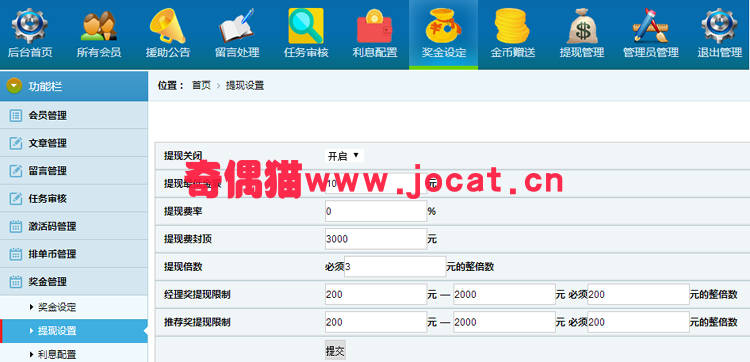Collapse the 奖金管理 sidebar section
The image size is (750, 362).
(74, 281)
